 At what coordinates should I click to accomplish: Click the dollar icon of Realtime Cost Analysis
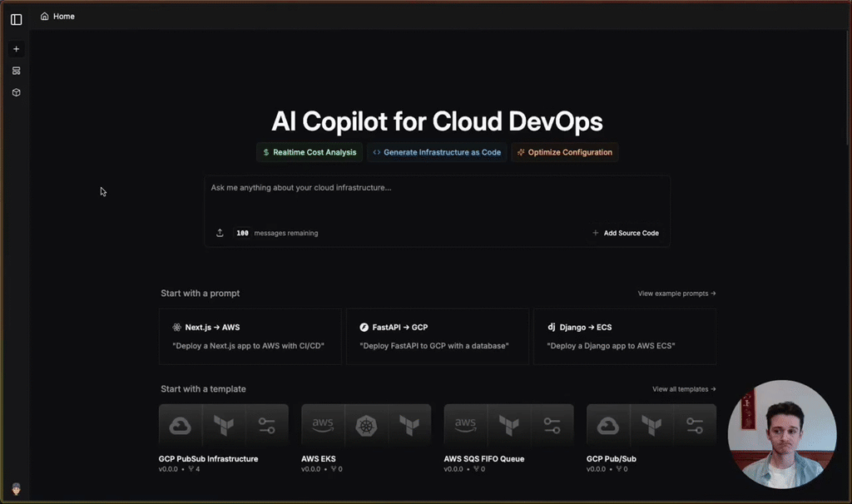[265, 152]
